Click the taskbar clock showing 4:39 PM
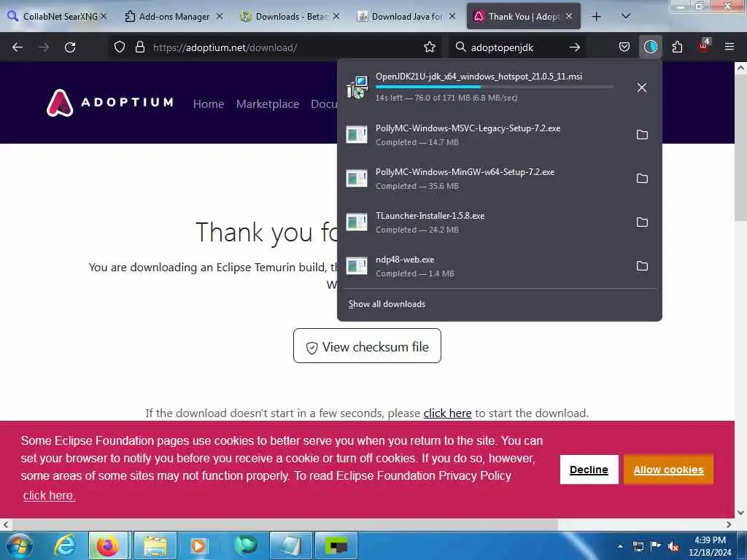This screenshot has width=747, height=560. (x=710, y=545)
